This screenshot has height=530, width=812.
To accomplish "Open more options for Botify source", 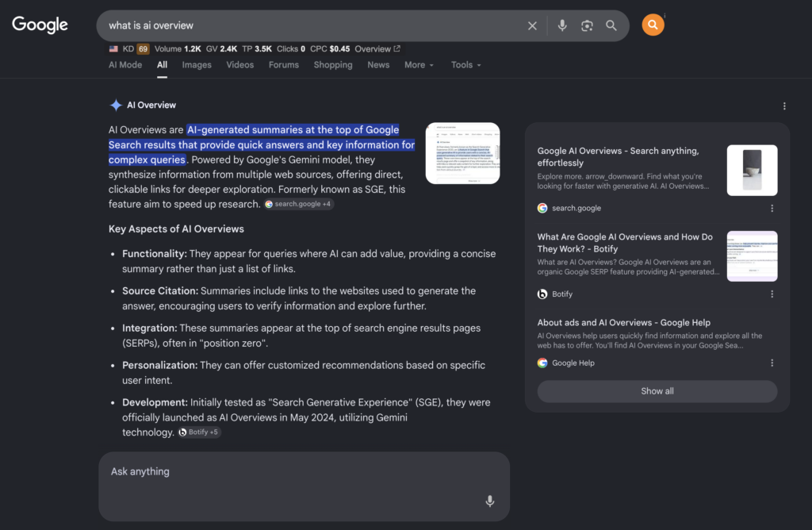I will coord(772,294).
